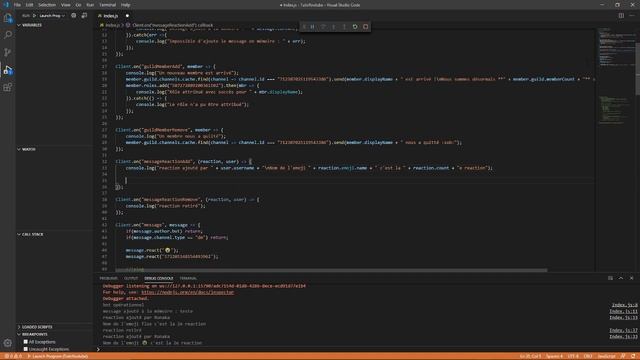Image resolution: width=640 pixels, height=360 pixels.
Task: Split the editor to the right
Action: pos(621,16)
